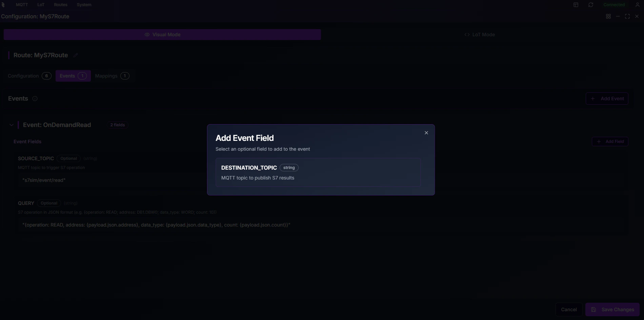Select the MQTT menu item

coord(21,4)
